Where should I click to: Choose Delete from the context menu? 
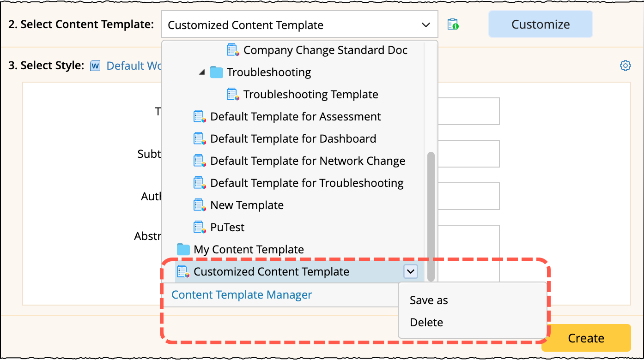426,323
